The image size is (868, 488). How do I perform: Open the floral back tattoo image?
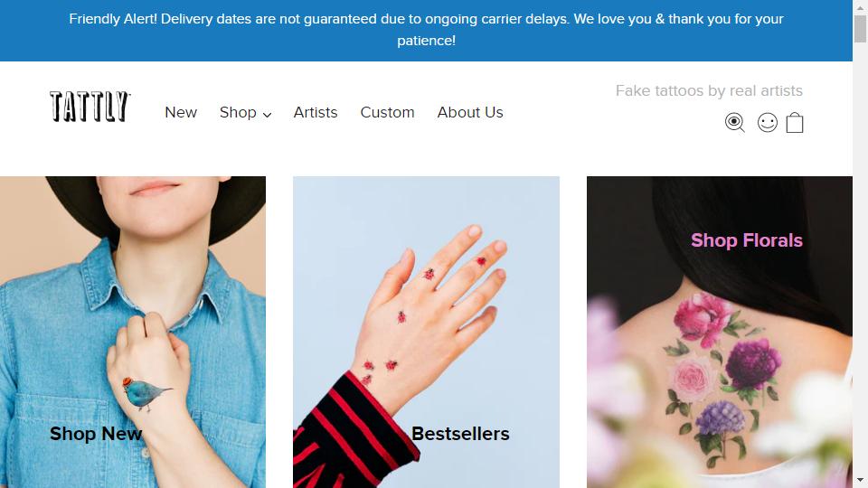point(720,332)
